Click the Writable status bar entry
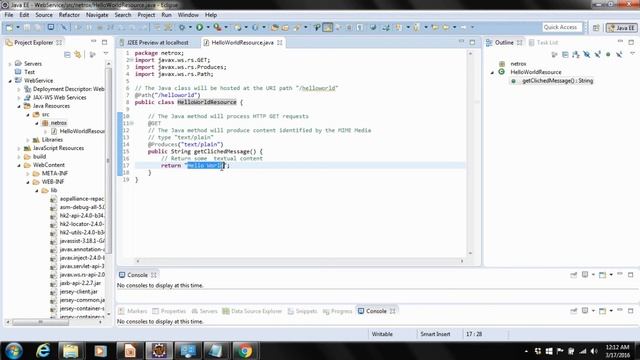The height and width of the screenshot is (360, 640). tap(382, 334)
